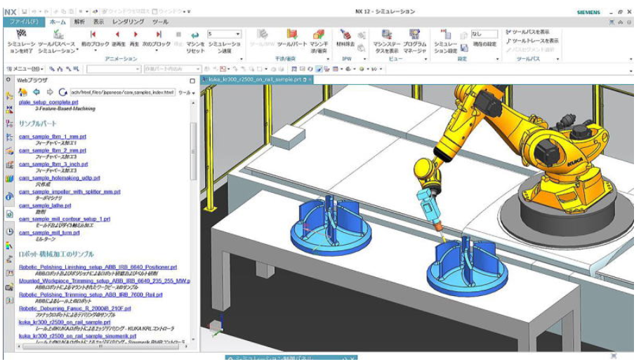Open the メニュー(M) dropdown menu
This screenshot has height=364, width=641.
click(25, 69)
